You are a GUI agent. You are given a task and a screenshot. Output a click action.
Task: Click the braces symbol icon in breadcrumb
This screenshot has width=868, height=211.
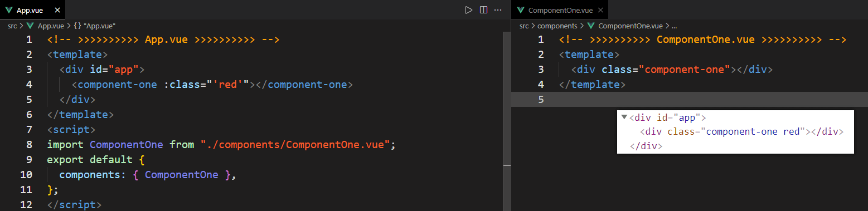pos(77,26)
